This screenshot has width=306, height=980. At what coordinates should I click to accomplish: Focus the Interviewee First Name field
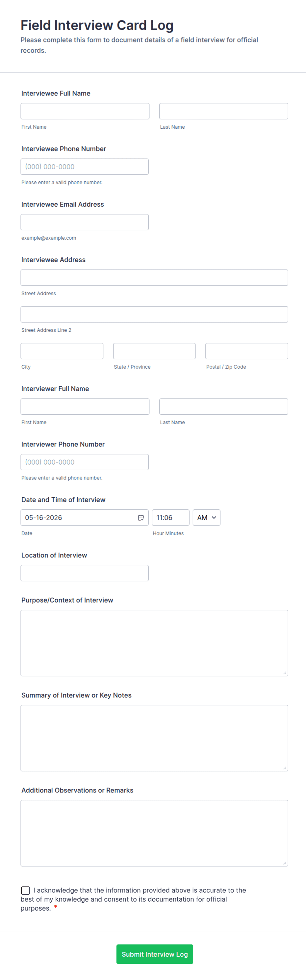point(85,111)
